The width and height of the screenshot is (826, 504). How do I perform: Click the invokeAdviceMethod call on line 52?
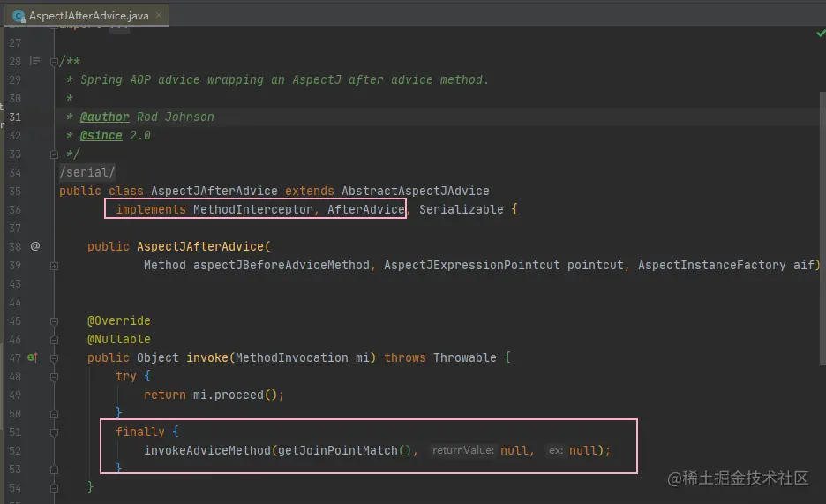[207, 450]
